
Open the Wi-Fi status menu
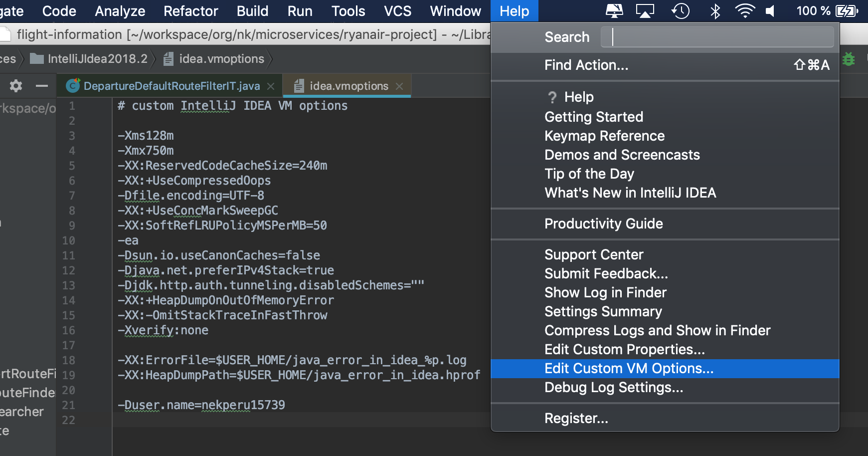[x=745, y=11]
